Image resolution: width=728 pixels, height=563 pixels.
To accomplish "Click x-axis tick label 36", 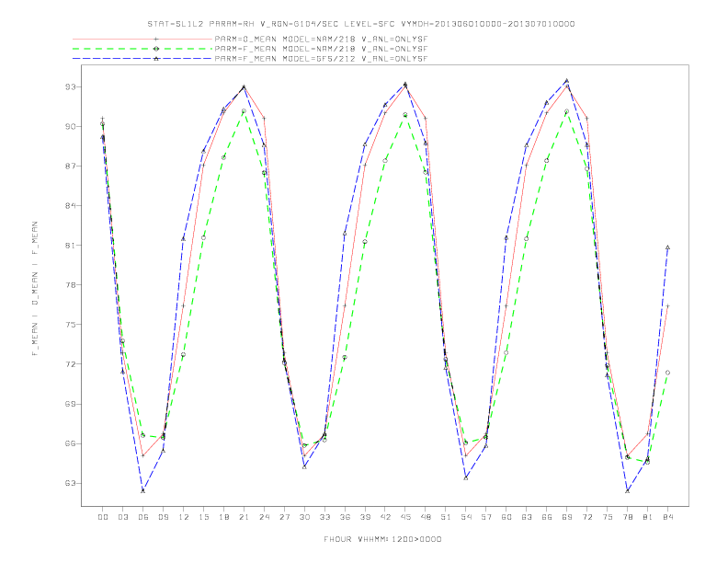I will [x=345, y=517].
